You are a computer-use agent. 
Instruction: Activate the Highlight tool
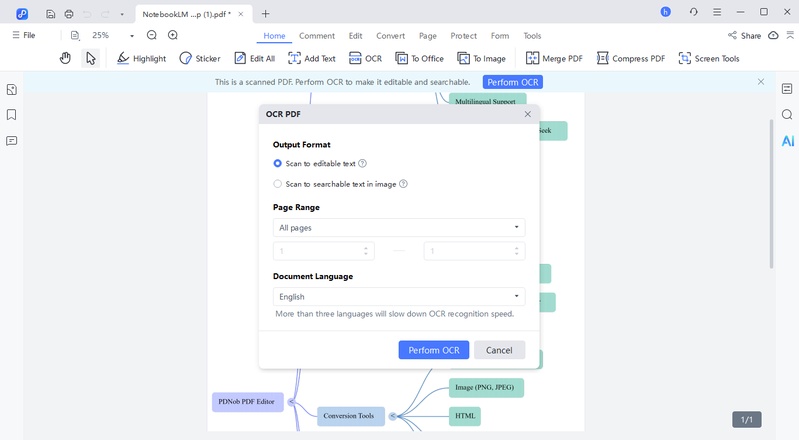[141, 58]
